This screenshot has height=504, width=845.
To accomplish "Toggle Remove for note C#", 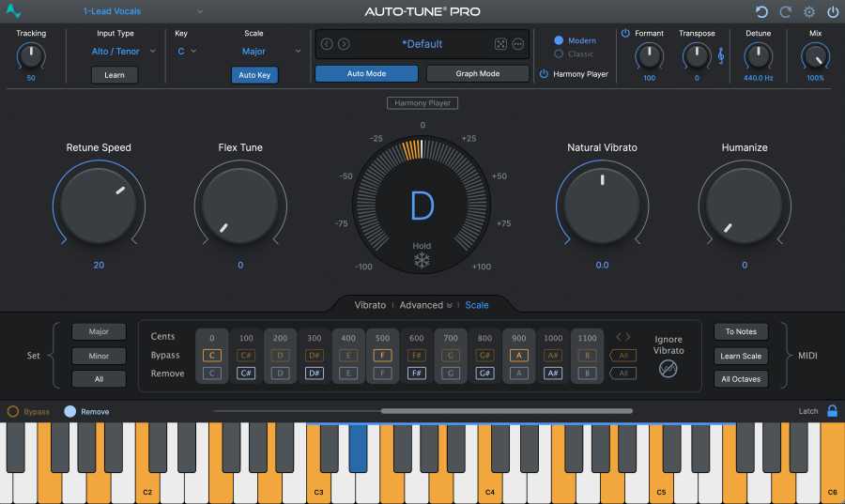I will coord(246,374).
